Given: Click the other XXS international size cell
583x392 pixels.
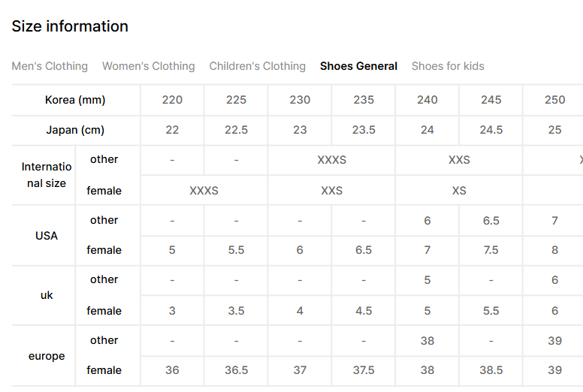Looking at the screenshot, I should point(459,160).
